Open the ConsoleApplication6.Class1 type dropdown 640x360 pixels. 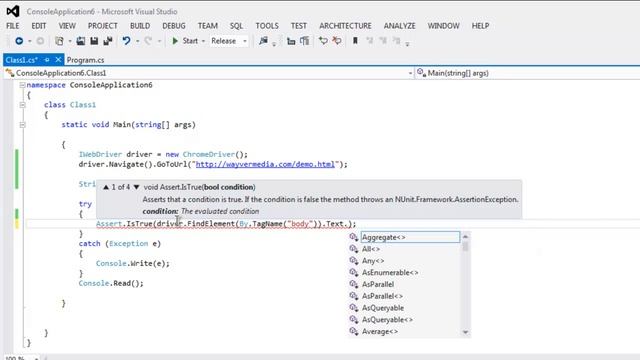pos(410,73)
